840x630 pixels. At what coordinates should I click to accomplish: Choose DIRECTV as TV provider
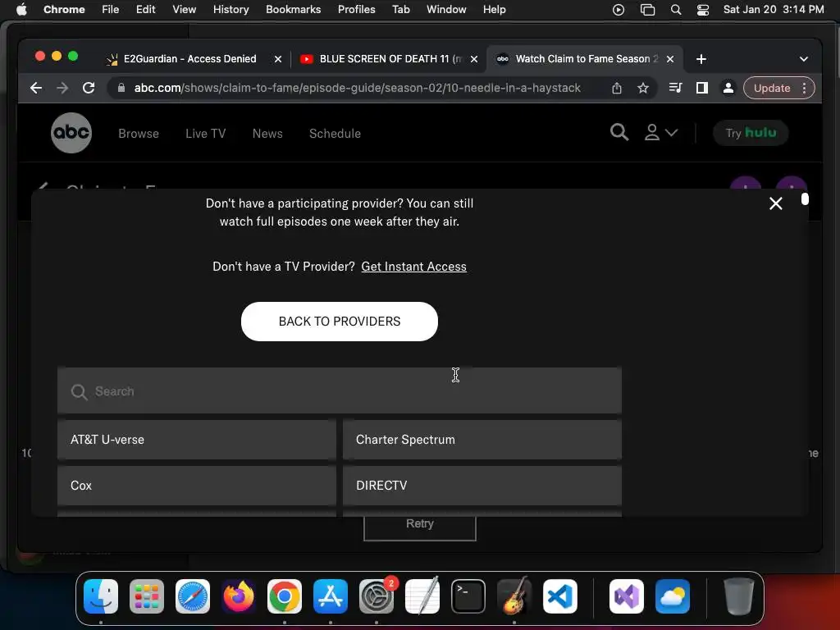click(x=482, y=486)
